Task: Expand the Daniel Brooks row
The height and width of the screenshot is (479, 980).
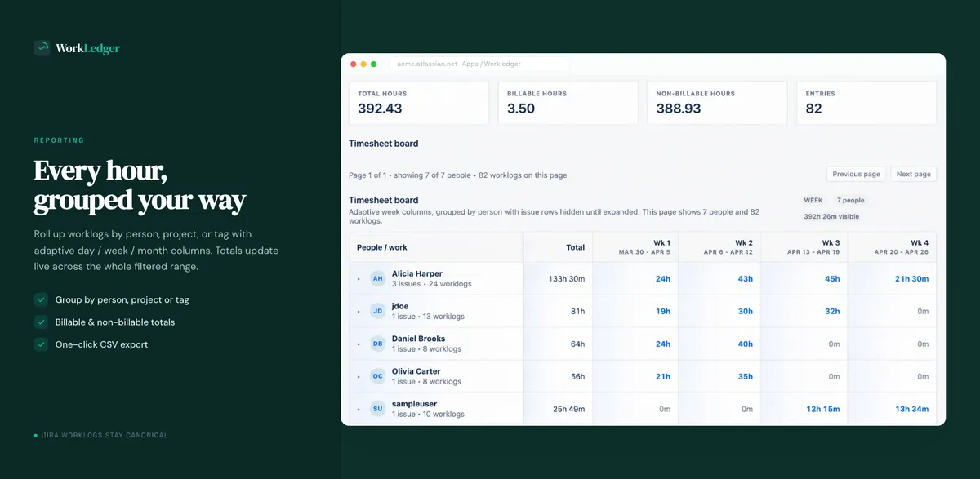Action: tap(359, 344)
